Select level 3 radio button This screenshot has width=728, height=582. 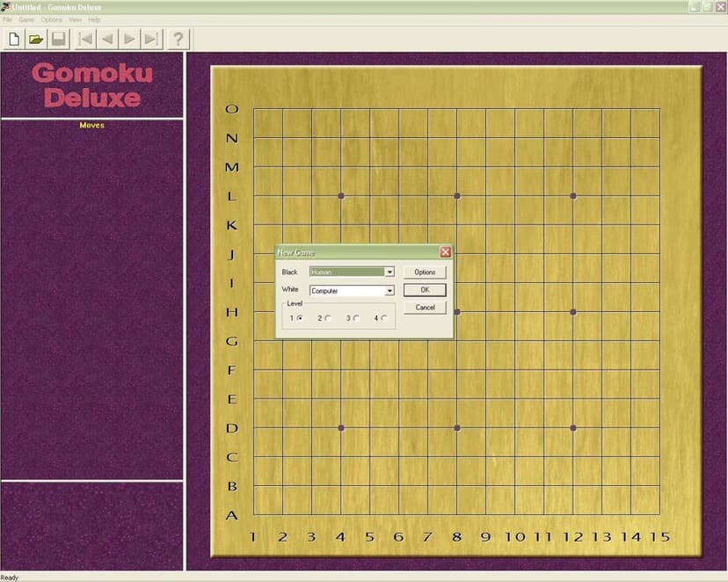[x=356, y=318]
